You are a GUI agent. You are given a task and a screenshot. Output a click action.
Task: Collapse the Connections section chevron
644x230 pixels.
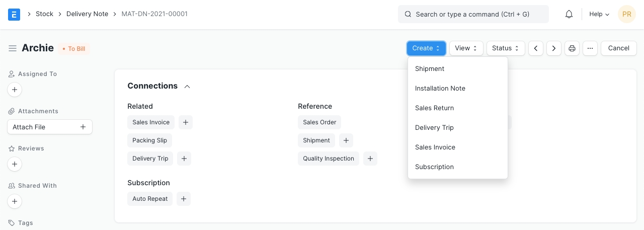click(x=187, y=87)
